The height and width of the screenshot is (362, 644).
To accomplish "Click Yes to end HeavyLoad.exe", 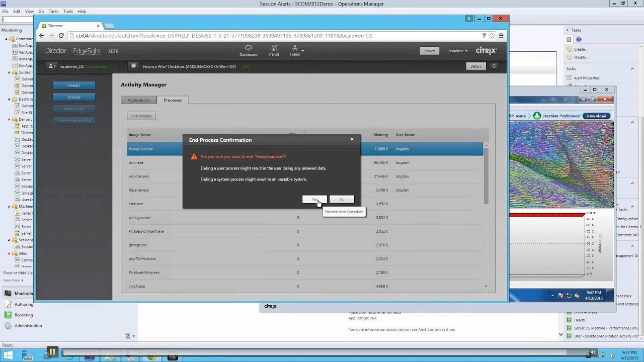I will [x=314, y=200].
